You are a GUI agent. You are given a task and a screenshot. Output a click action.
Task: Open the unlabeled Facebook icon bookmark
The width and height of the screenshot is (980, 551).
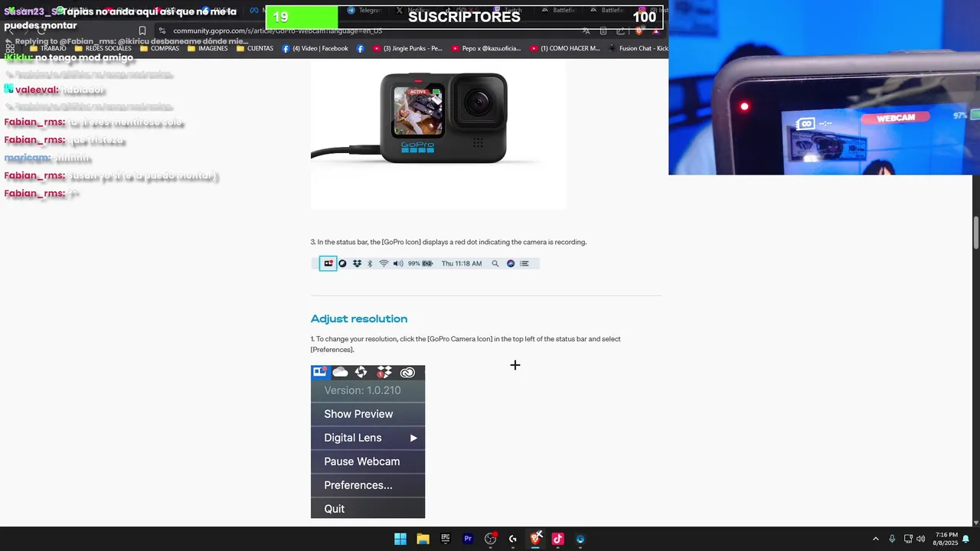361,48
